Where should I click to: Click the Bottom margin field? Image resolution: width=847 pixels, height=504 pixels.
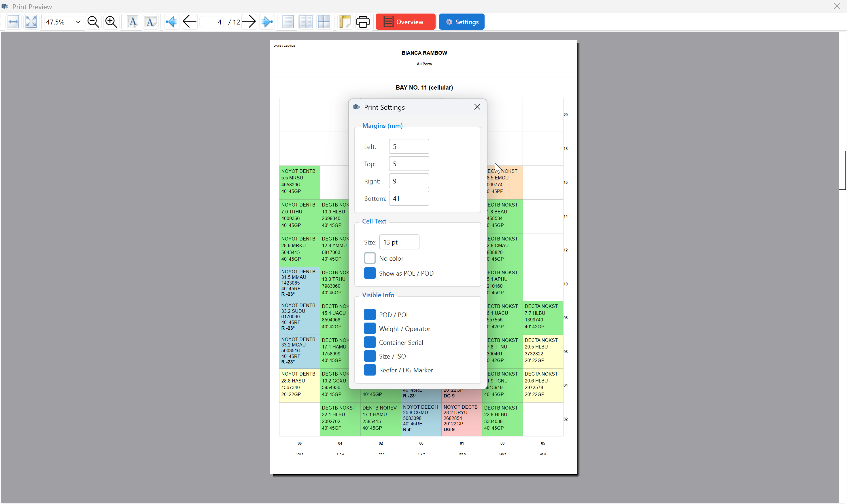pyautogui.click(x=409, y=198)
